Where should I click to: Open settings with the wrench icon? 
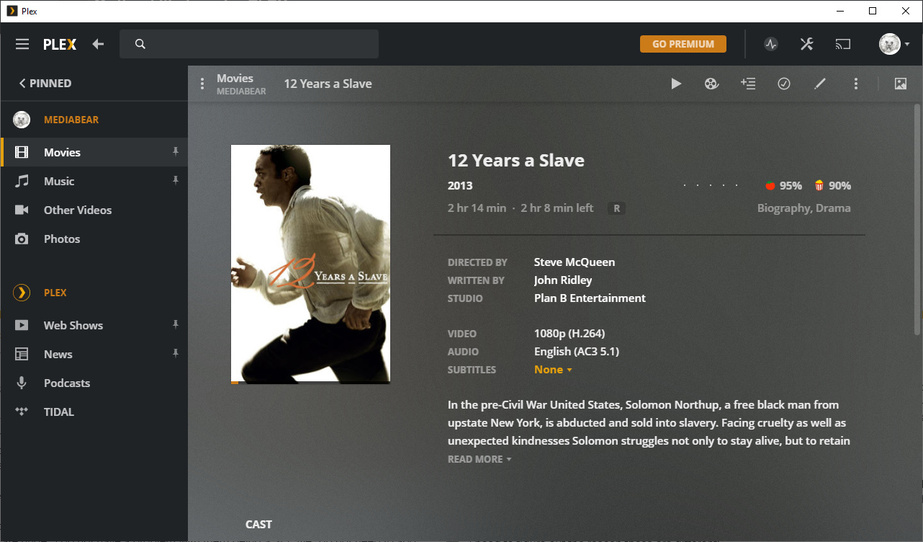[807, 44]
